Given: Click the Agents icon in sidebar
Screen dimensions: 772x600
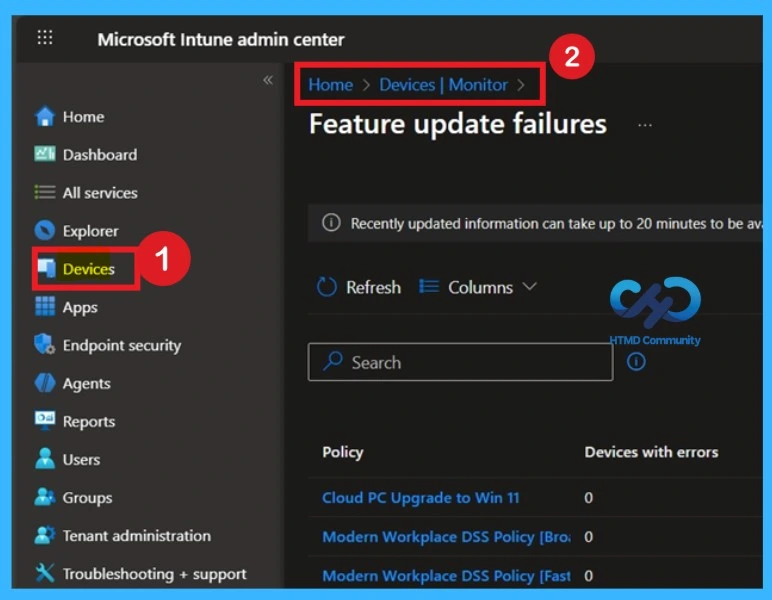Looking at the screenshot, I should click(45, 382).
